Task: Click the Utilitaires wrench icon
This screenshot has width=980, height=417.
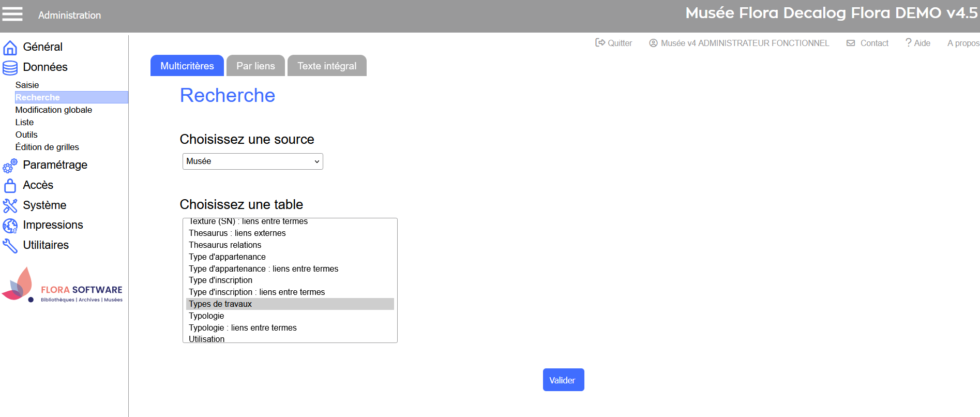Action: click(10, 245)
